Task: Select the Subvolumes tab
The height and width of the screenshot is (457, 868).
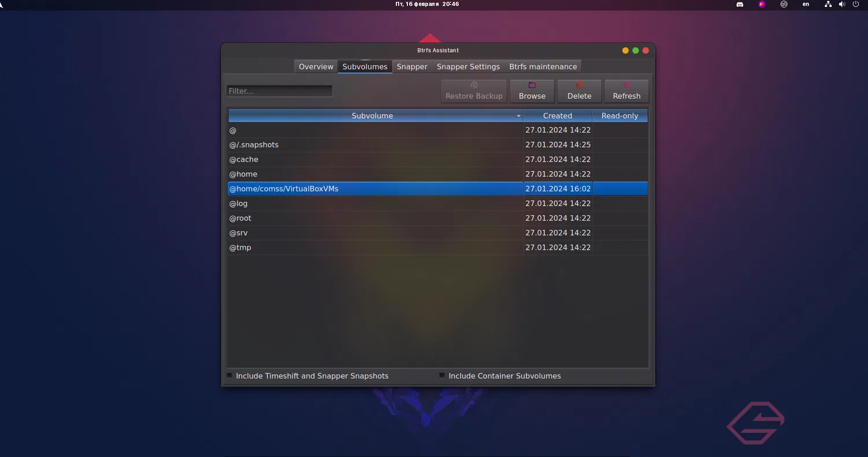Action: [365, 67]
